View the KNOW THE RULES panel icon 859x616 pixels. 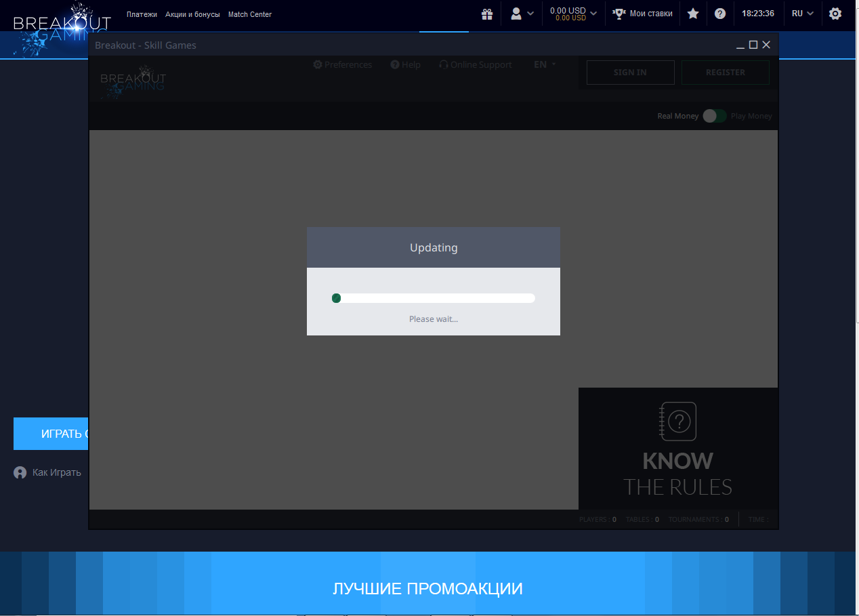[677, 422]
